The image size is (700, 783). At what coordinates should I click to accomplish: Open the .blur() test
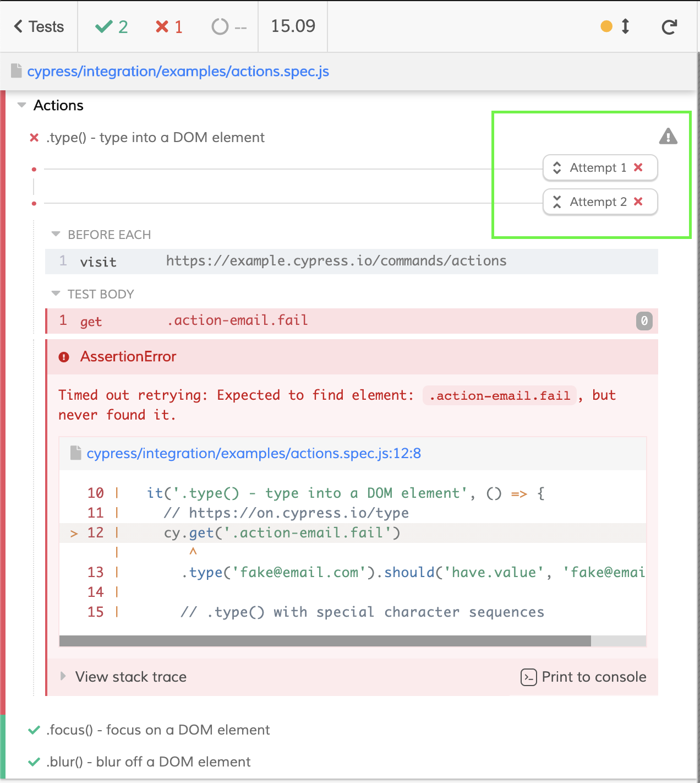[x=149, y=762]
